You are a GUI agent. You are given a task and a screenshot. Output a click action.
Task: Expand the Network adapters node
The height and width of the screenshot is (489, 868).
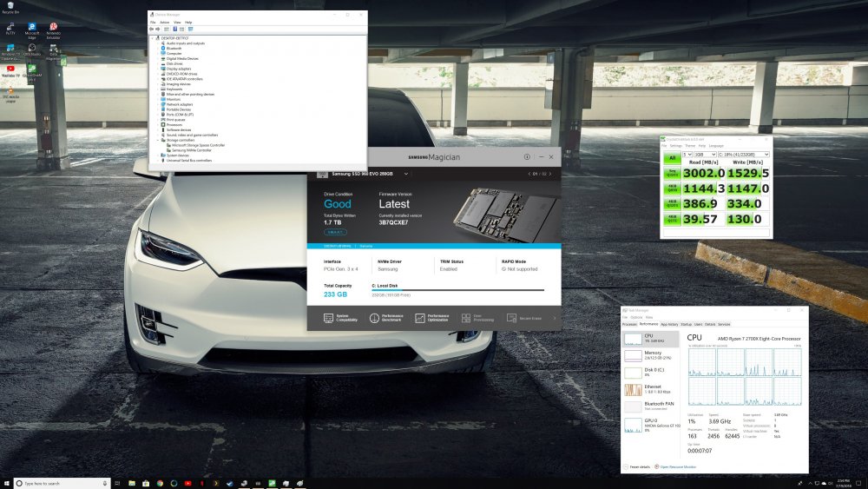pyautogui.click(x=159, y=104)
